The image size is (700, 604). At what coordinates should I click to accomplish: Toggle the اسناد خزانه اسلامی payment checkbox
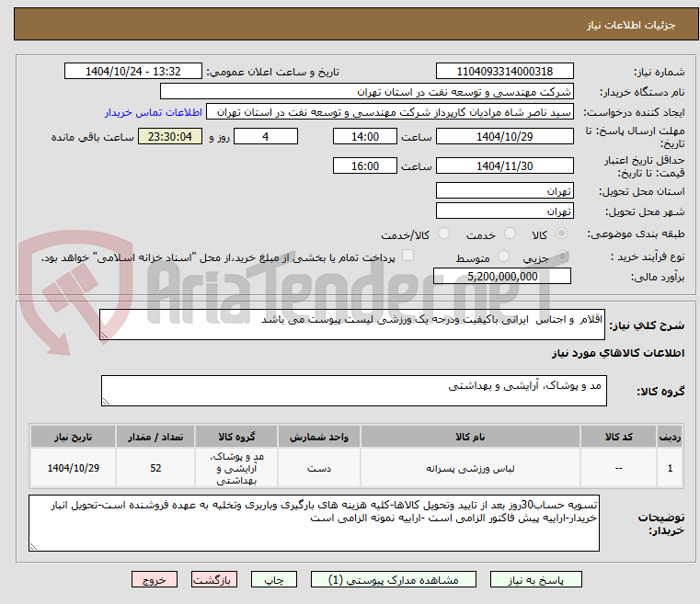tap(407, 256)
